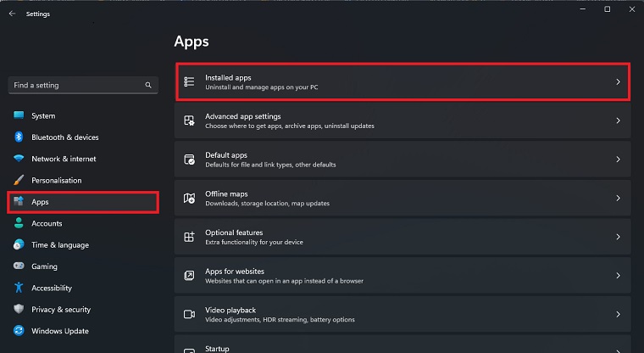Click the Default apps icon
Image resolution: width=644 pixels, height=353 pixels.
click(189, 160)
